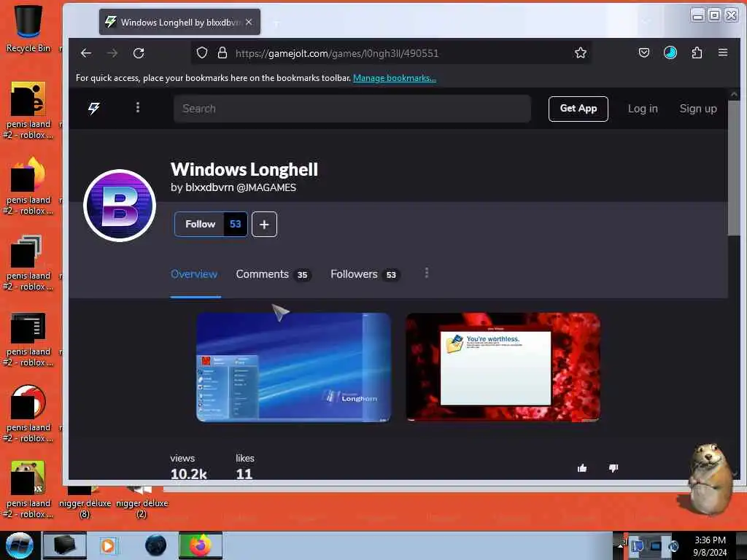Follow the Windows Longhell game
Image resolution: width=747 pixels, height=560 pixels.
click(x=200, y=224)
